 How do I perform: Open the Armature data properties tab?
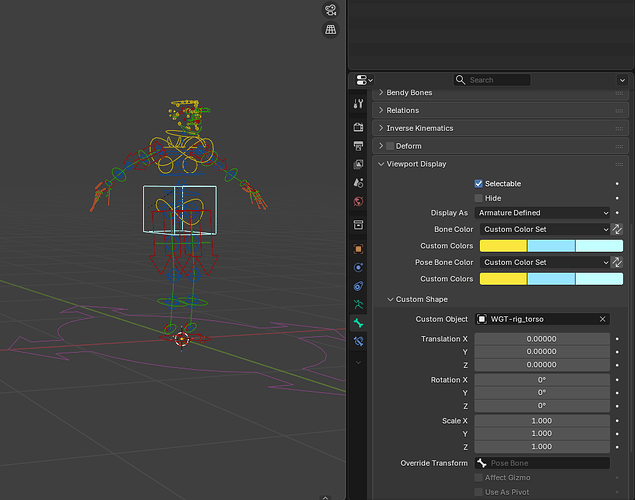pos(358,304)
